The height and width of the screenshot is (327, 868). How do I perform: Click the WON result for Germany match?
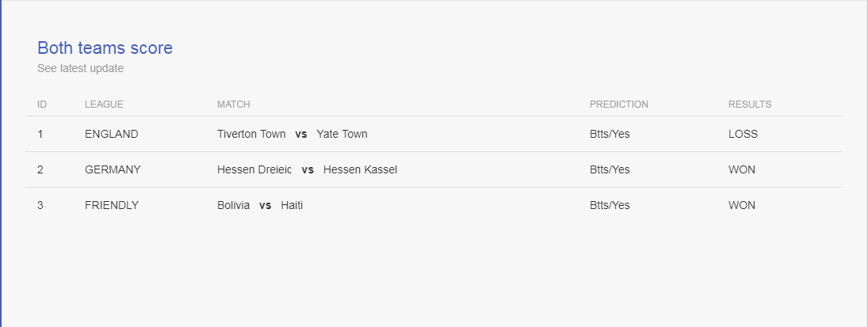point(742,170)
